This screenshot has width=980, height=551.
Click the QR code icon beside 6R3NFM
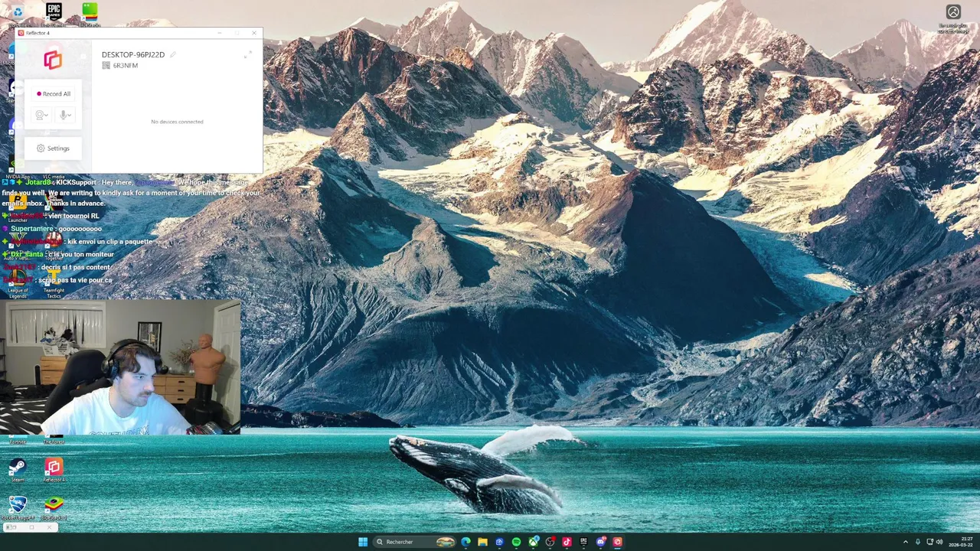[106, 65]
